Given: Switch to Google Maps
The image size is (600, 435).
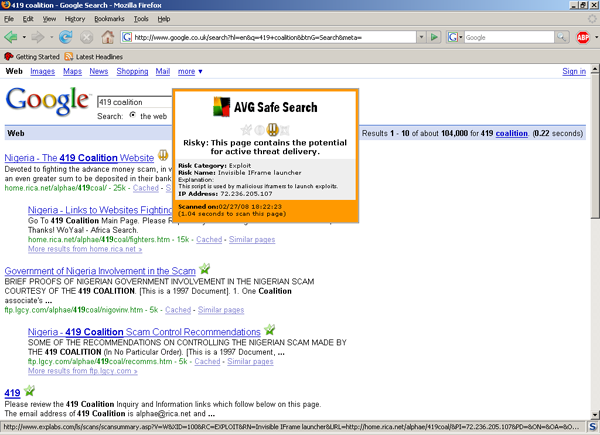Looking at the screenshot, I should pyautogui.click(x=72, y=72).
